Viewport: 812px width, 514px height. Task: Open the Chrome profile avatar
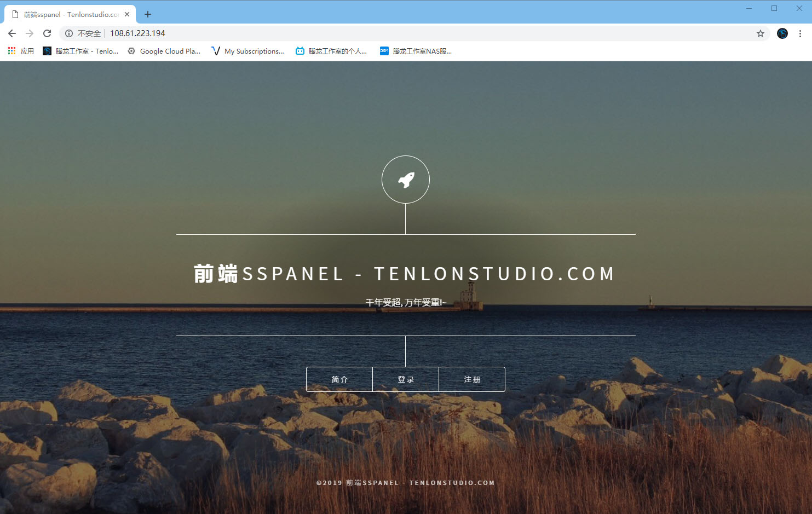pos(782,33)
